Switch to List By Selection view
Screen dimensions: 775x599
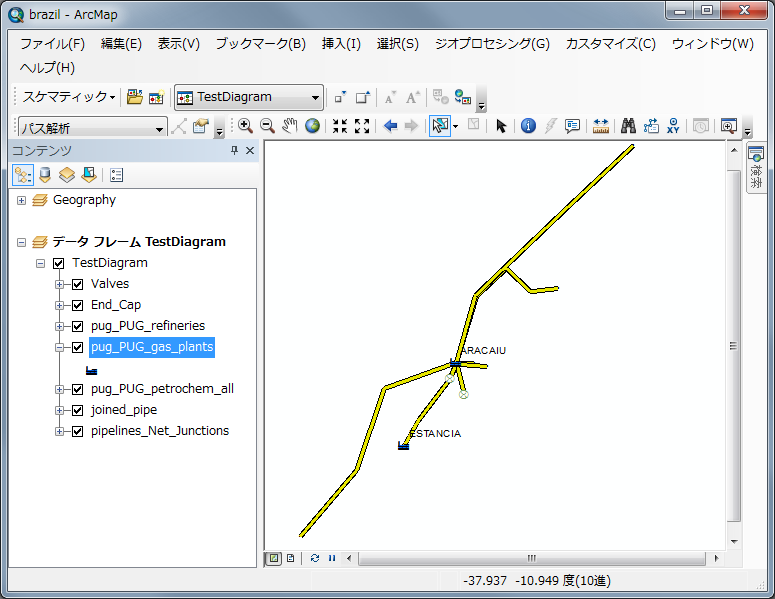(89, 175)
